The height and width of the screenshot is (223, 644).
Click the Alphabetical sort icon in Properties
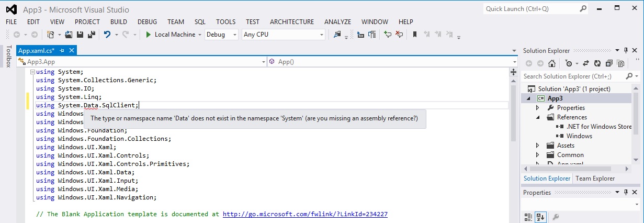click(540, 217)
